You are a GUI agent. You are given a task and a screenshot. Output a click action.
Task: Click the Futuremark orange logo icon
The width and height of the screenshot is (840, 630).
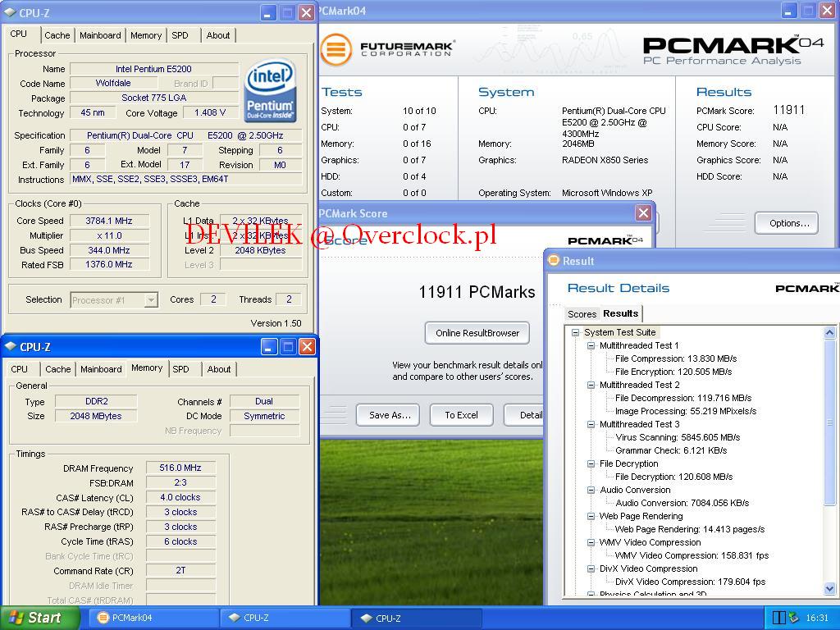pos(336,50)
